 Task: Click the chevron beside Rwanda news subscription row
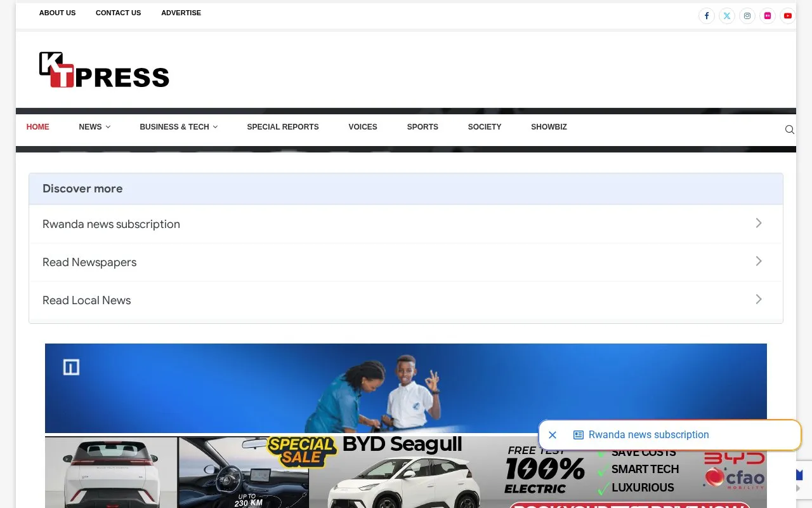point(759,223)
